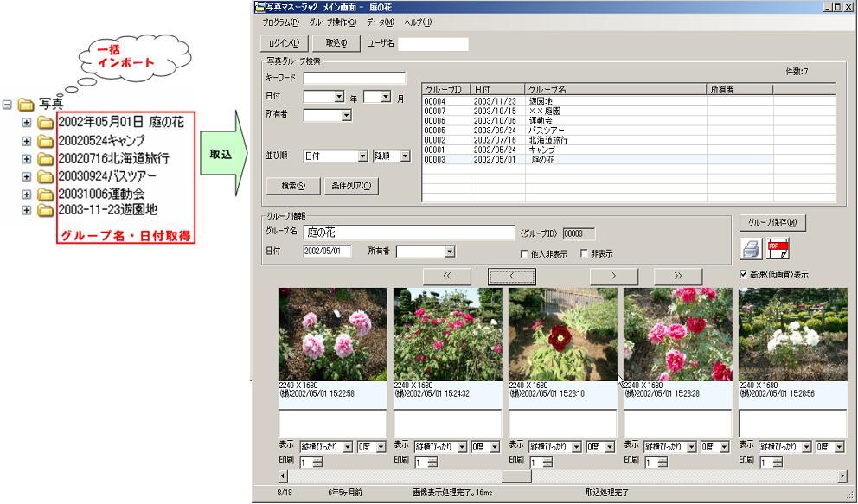Click the PDF export icon
Viewport: 858px width, 504px height.
pyautogui.click(x=778, y=249)
